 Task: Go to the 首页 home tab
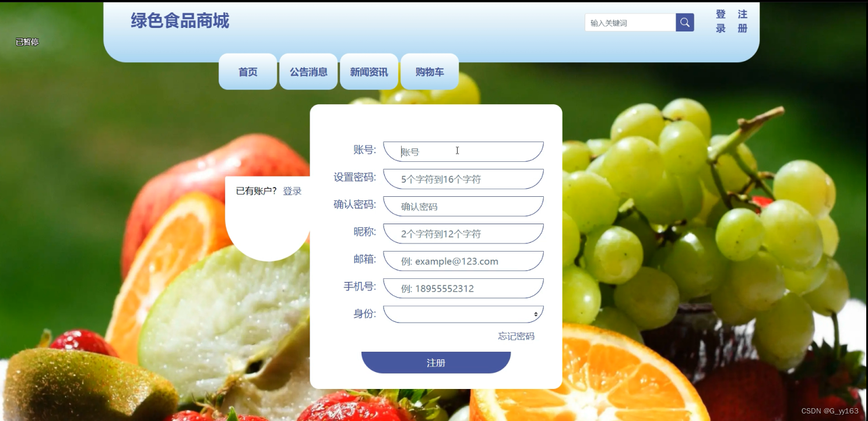pyautogui.click(x=248, y=72)
